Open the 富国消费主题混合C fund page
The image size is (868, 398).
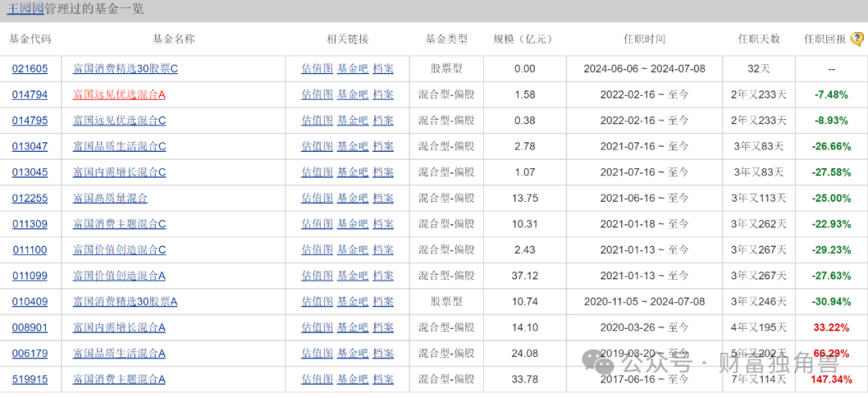click(120, 224)
